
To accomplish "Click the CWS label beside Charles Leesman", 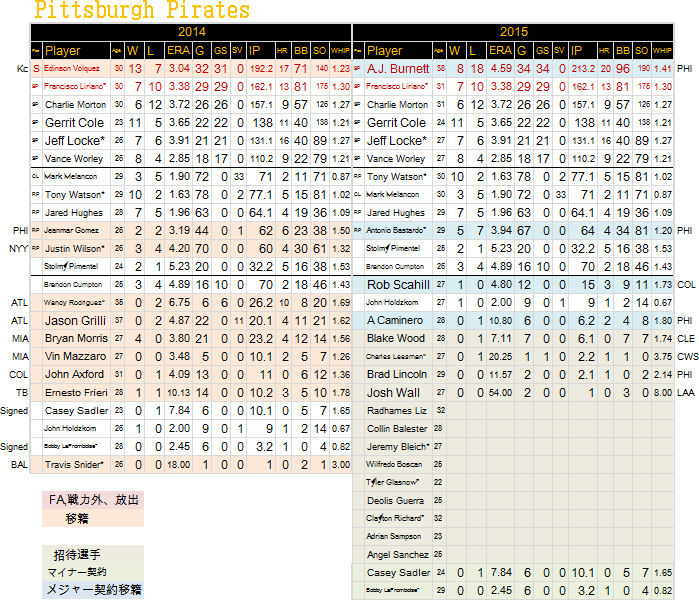I will [x=687, y=356].
